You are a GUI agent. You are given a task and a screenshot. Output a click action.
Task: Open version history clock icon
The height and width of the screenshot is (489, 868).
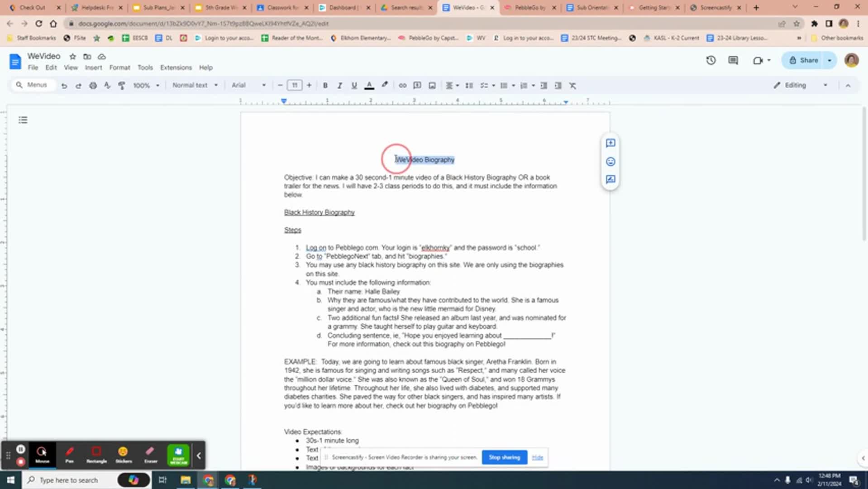tap(711, 60)
